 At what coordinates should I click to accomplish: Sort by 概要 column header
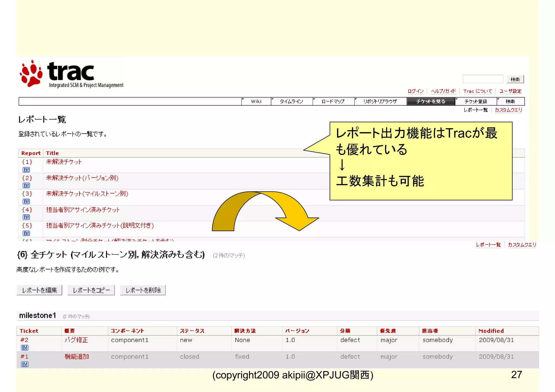pyautogui.click(x=70, y=331)
